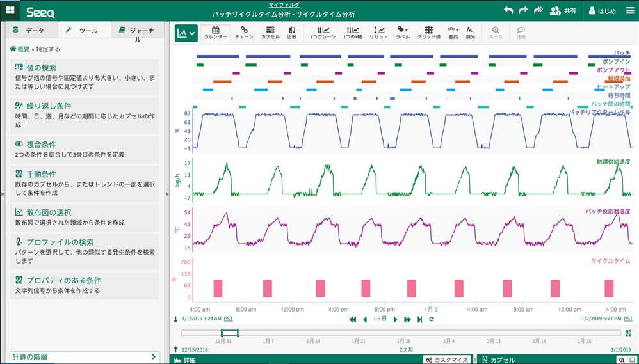This screenshot has width=639, height=364.
Task: Click the undo arrow in header
Action: 508,10
